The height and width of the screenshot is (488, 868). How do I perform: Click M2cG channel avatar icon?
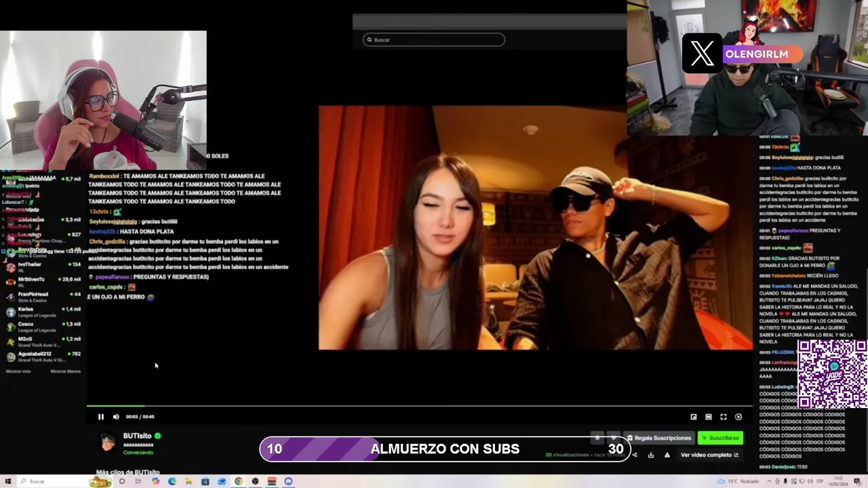(10, 342)
